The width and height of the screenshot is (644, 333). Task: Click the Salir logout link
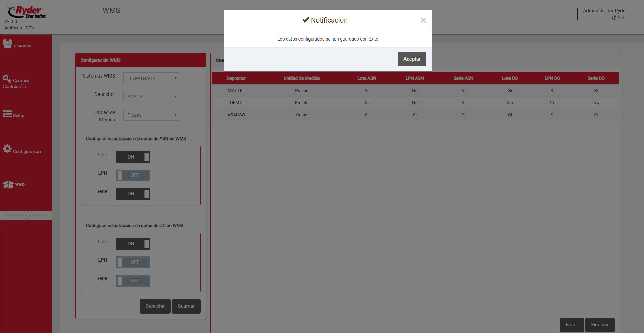click(620, 18)
